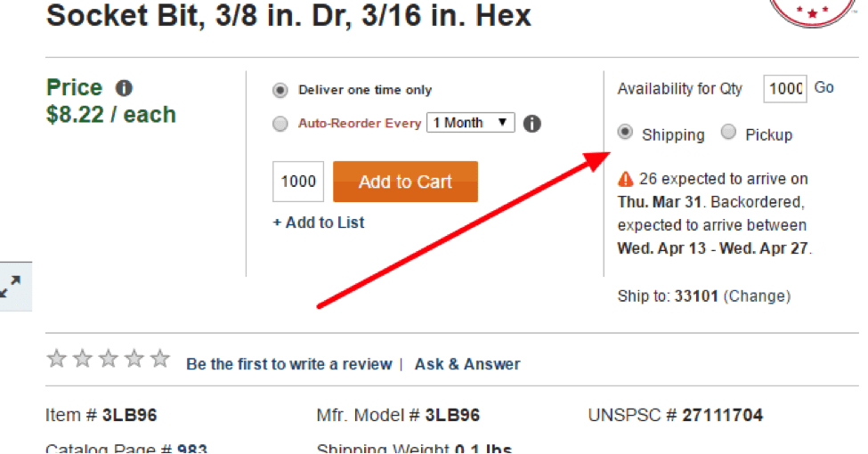
Task: Open the Ask & Answer link
Action: point(467,364)
